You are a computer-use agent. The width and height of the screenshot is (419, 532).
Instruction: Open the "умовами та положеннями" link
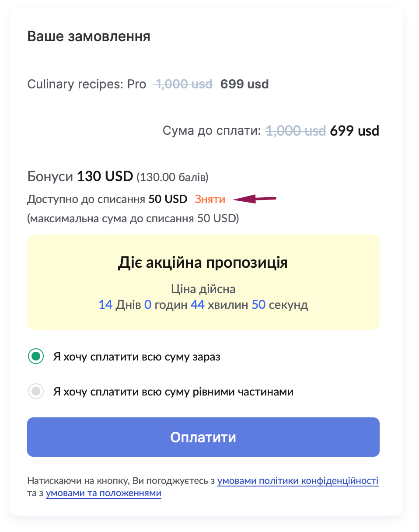[x=104, y=493]
